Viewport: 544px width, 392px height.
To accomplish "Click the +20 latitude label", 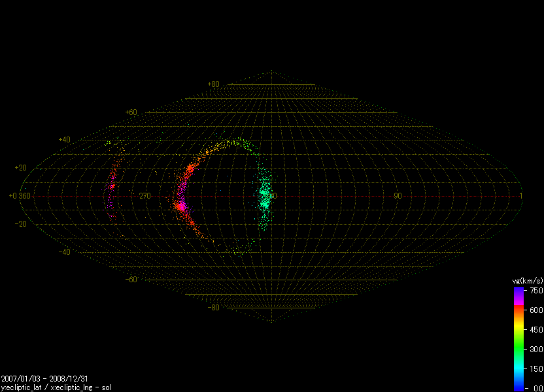I will (x=21, y=168).
